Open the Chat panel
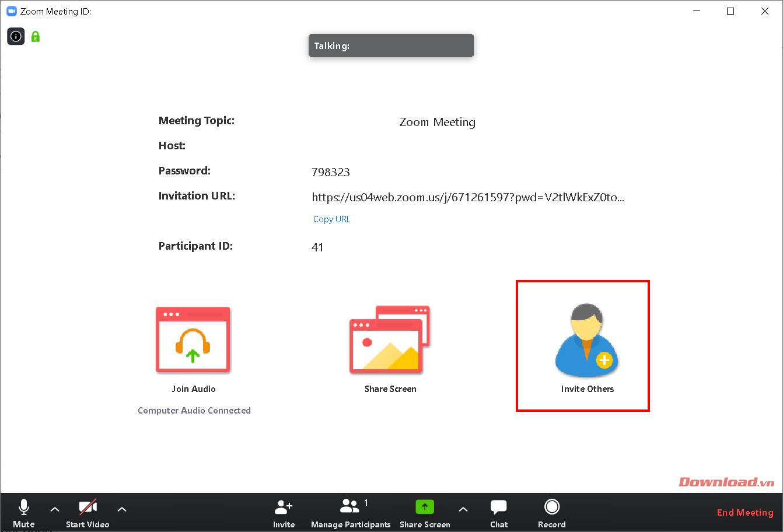Image resolution: width=783 pixels, height=532 pixels. tap(499, 513)
